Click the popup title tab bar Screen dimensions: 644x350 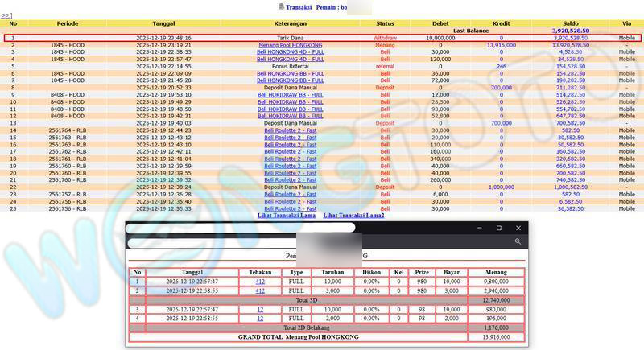tap(240, 228)
